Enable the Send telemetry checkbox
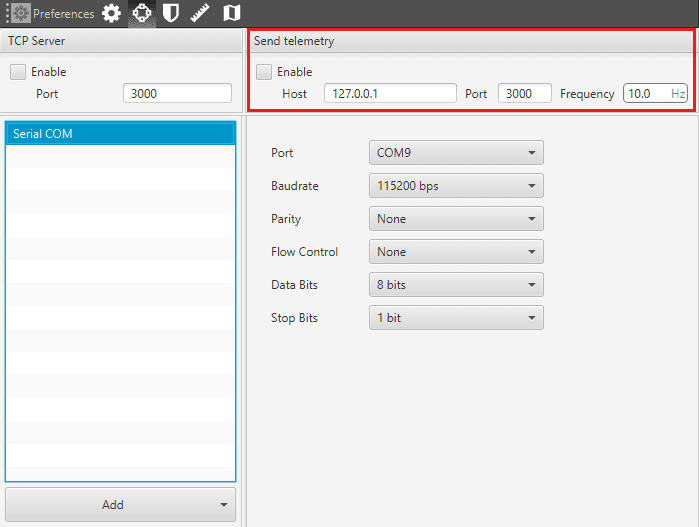 click(264, 72)
